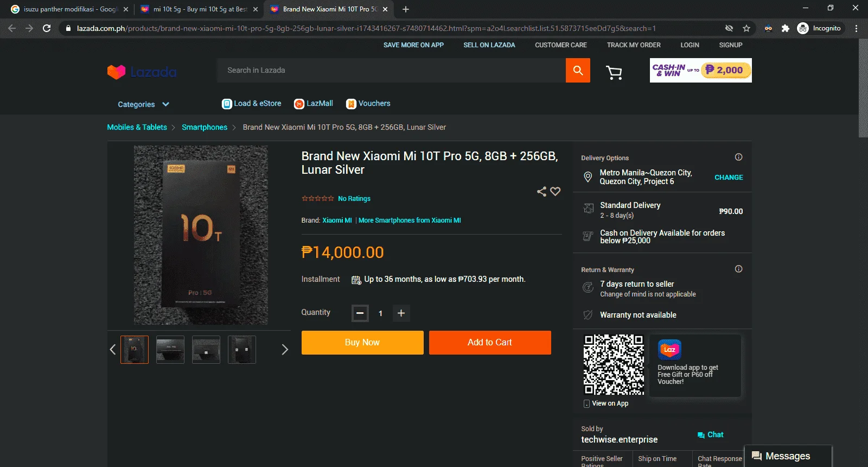Screen dimensions: 868x467
Task: Open a new browser tab with plus icon
Action: 406,9
